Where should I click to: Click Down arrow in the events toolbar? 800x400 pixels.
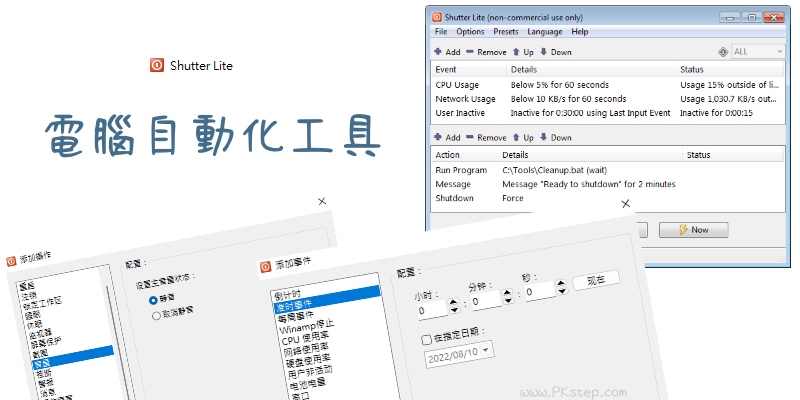[556, 52]
